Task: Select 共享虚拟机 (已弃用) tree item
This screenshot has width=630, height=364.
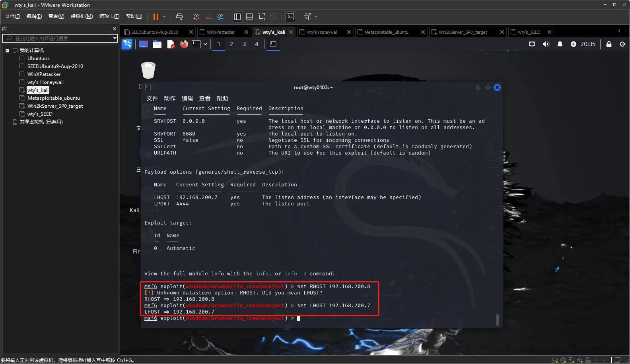Action: pyautogui.click(x=41, y=122)
